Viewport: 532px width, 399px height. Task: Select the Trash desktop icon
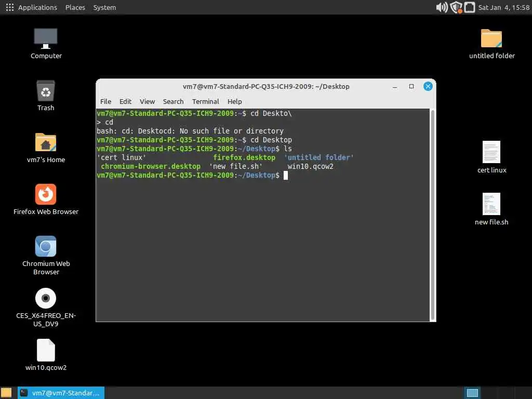point(46,90)
